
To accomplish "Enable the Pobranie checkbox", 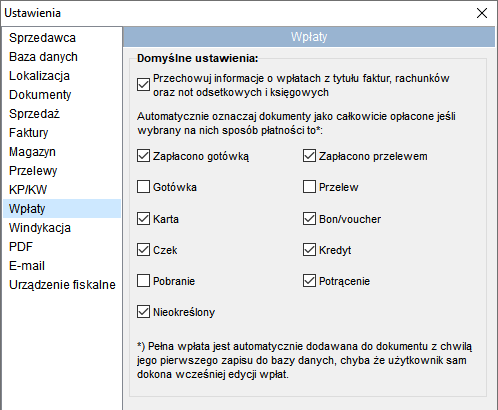I will [143, 281].
